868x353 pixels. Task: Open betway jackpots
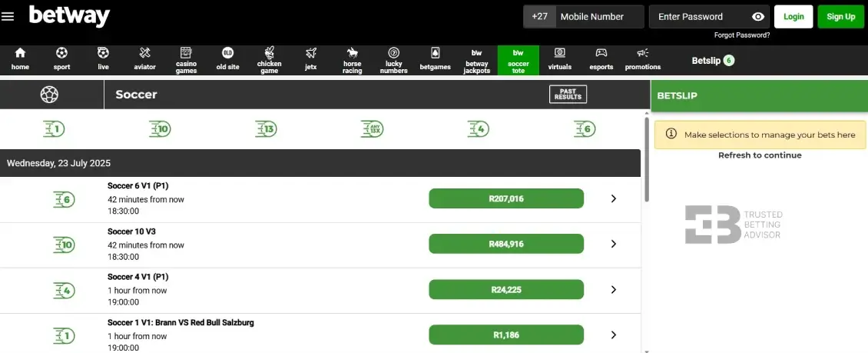(x=476, y=60)
